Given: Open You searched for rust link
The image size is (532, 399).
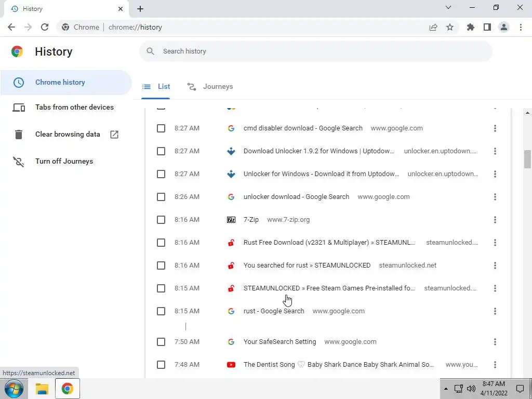Looking at the screenshot, I should 307,265.
